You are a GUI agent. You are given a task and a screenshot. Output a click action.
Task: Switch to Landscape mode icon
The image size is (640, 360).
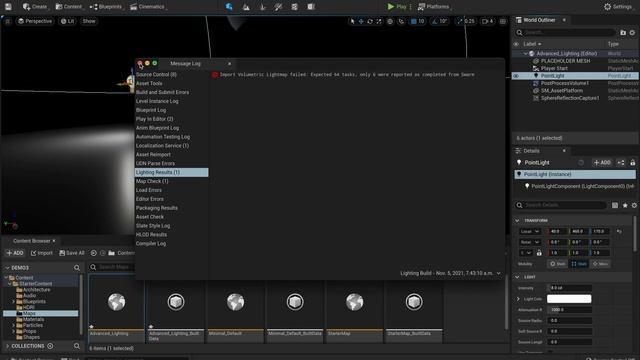pyautogui.click(x=246, y=7)
